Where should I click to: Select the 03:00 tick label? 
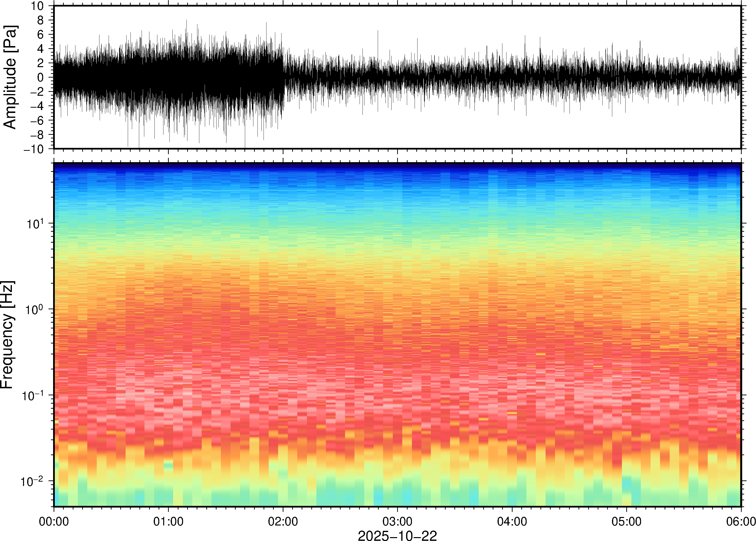(x=397, y=521)
